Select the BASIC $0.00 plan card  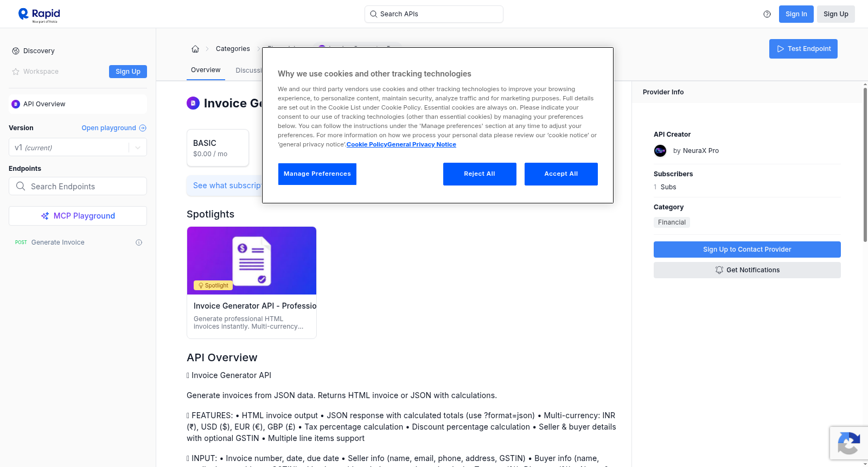(218, 148)
